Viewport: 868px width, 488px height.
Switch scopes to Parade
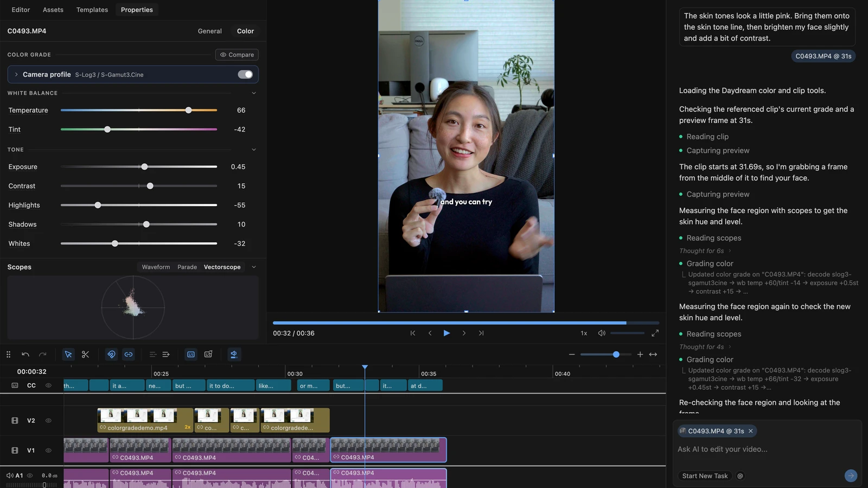pyautogui.click(x=187, y=267)
